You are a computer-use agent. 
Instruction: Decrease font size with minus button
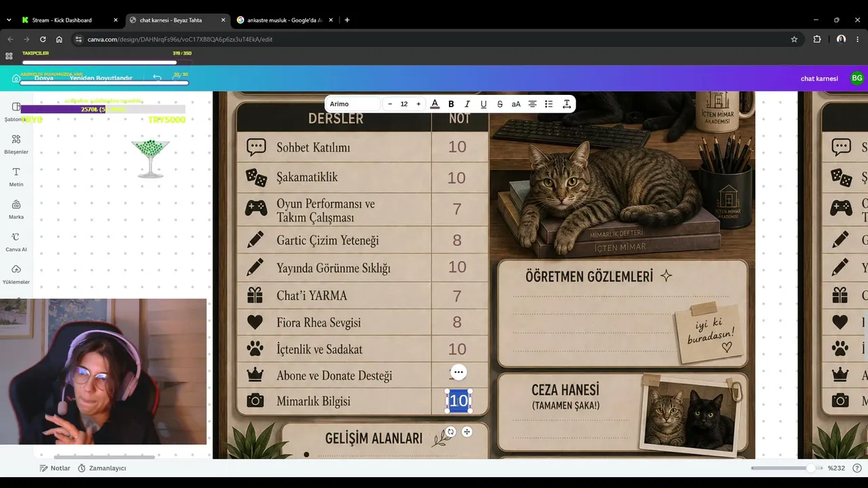pyautogui.click(x=390, y=104)
